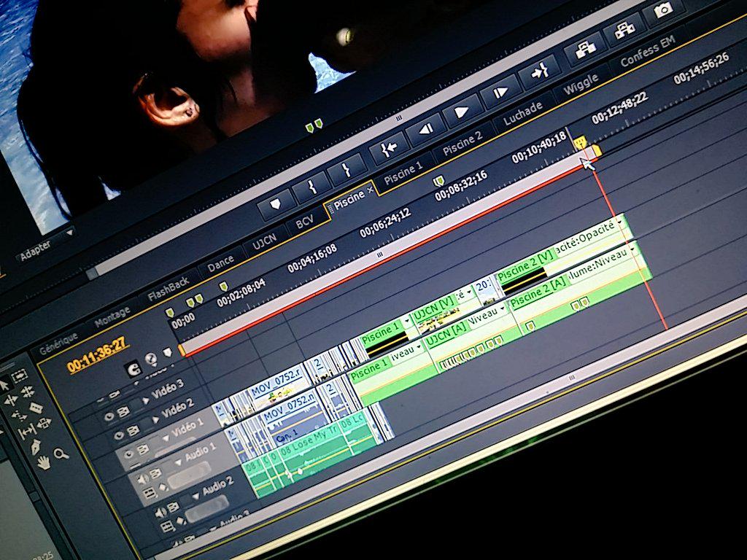The image size is (747, 560).
Task: Open the Adapter zoom dropdown
Action: (x=69, y=233)
